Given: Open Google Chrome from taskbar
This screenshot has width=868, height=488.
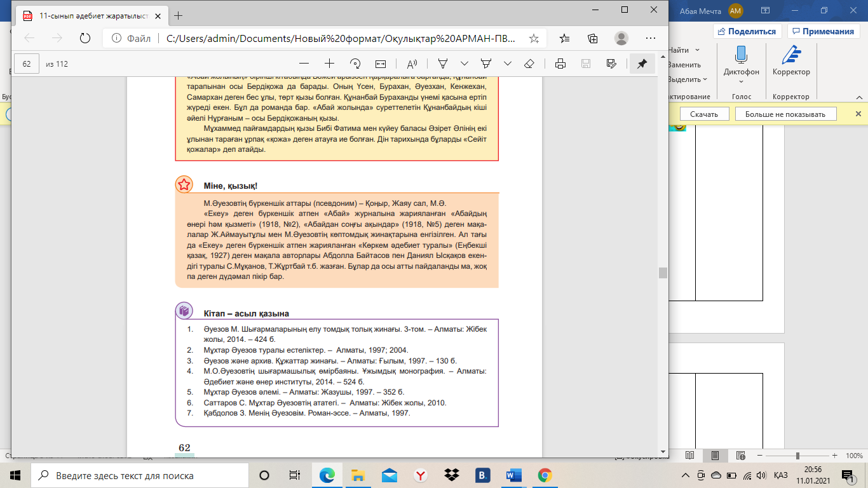Looking at the screenshot, I should tap(545, 475).
